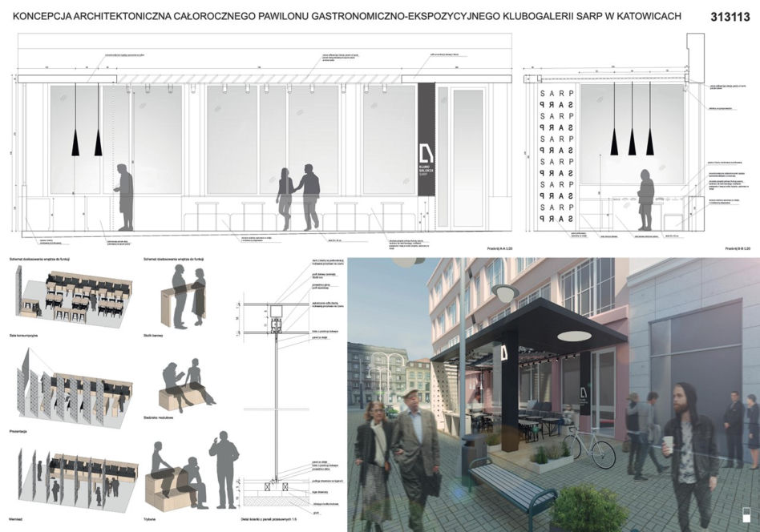The image size is (760, 532).
Task: Select the Siedzisko modułowe seated figures illustration
Action: (187, 385)
